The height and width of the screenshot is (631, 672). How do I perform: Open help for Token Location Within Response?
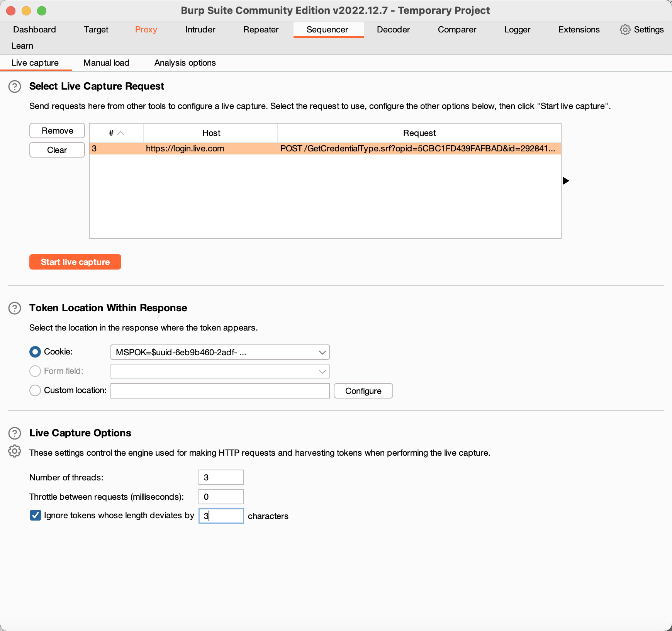[15, 308]
